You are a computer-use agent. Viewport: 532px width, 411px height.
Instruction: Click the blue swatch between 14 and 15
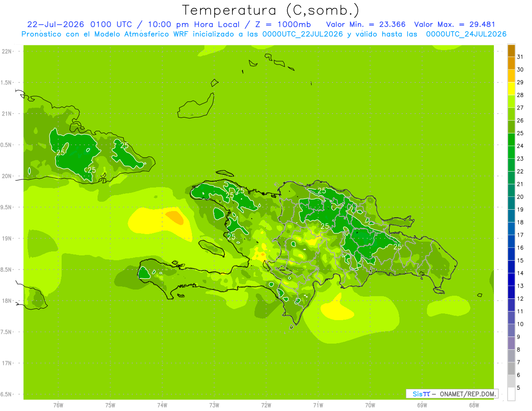click(511, 267)
